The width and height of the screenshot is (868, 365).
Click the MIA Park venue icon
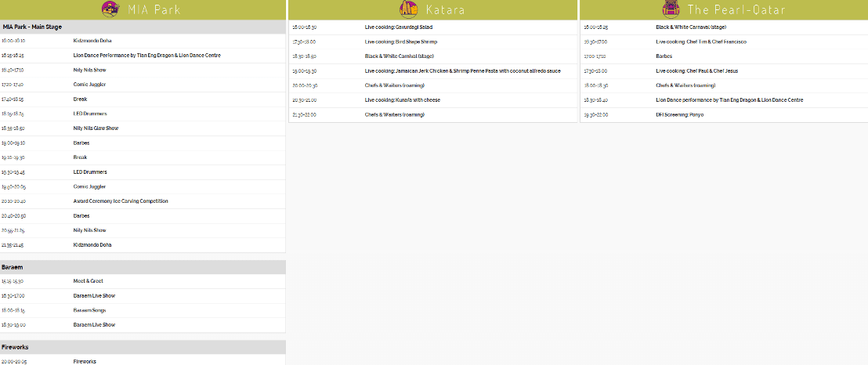click(x=110, y=9)
